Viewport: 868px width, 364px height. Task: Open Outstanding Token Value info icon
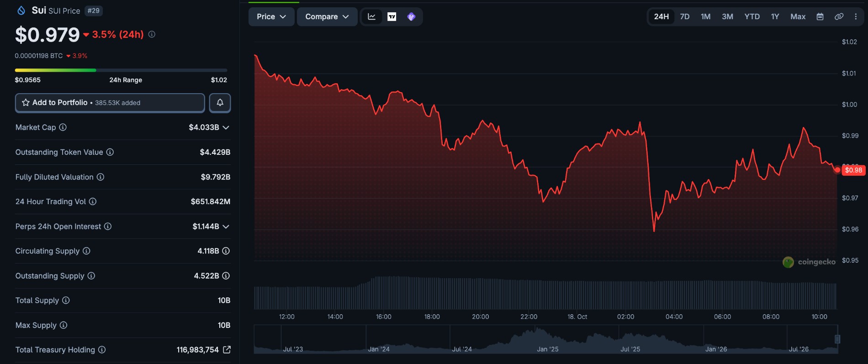pos(110,152)
